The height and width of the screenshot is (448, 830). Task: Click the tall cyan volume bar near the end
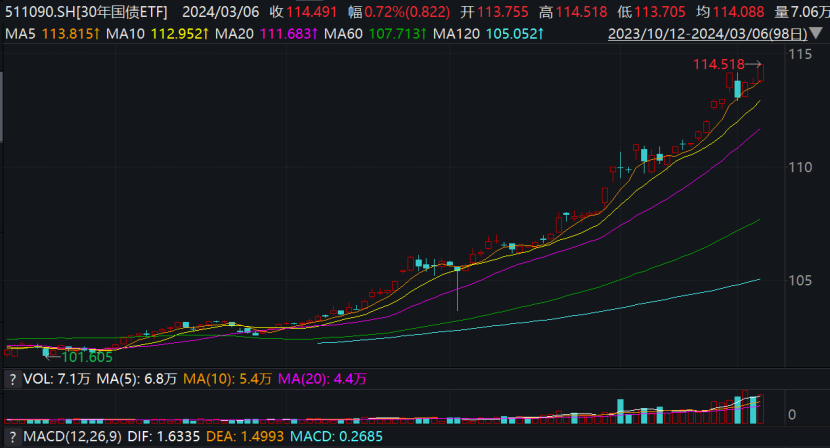click(738, 410)
